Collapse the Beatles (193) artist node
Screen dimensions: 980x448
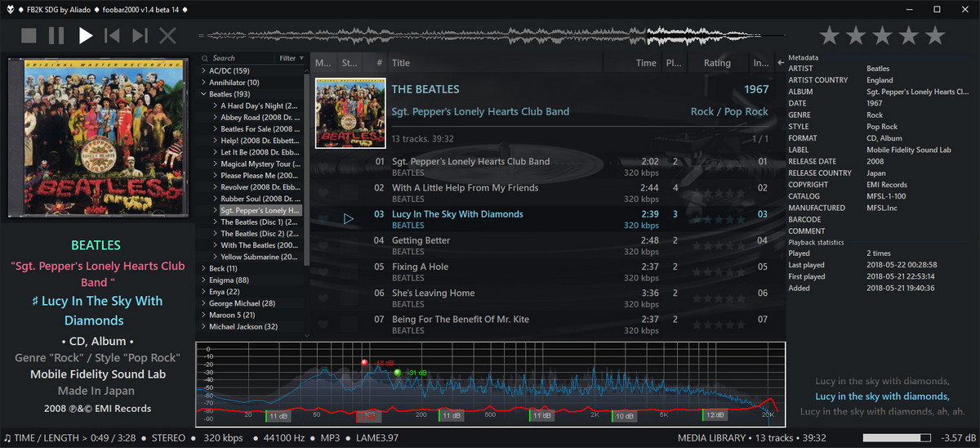[203, 94]
